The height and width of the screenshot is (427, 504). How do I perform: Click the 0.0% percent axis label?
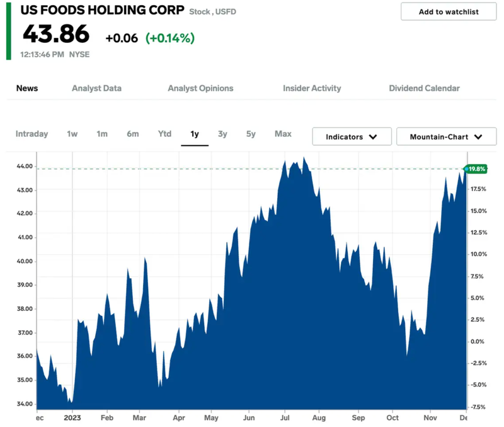point(478,342)
